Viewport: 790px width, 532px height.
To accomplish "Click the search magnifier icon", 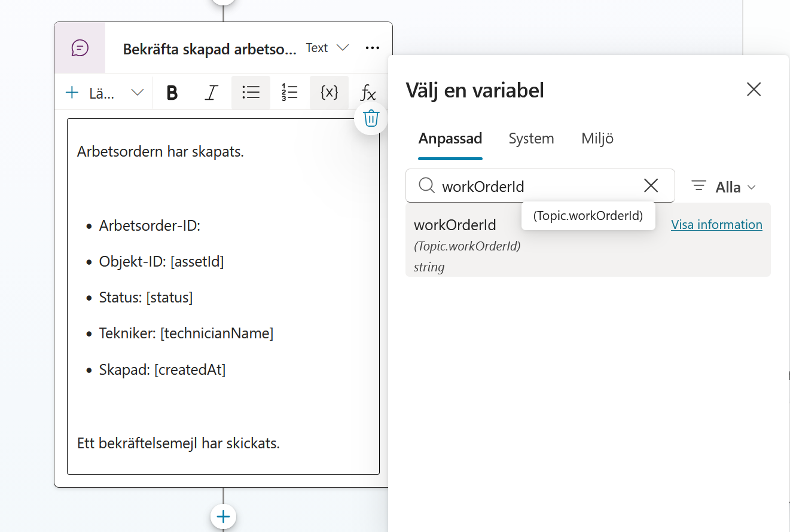I will click(x=426, y=186).
